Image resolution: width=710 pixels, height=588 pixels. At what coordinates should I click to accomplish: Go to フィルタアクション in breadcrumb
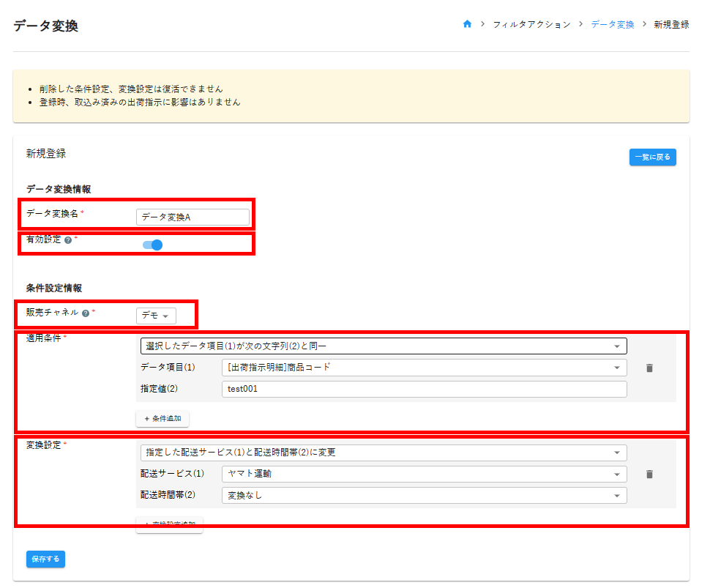[x=531, y=24]
